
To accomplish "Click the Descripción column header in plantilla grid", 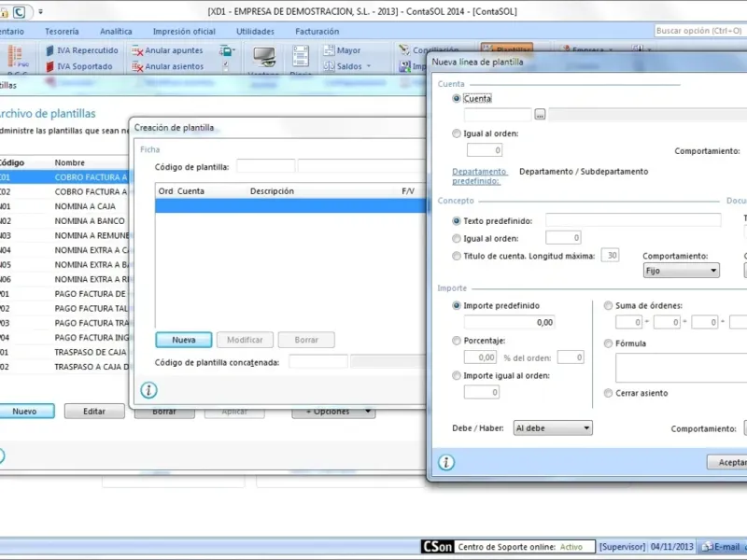I will click(272, 191).
